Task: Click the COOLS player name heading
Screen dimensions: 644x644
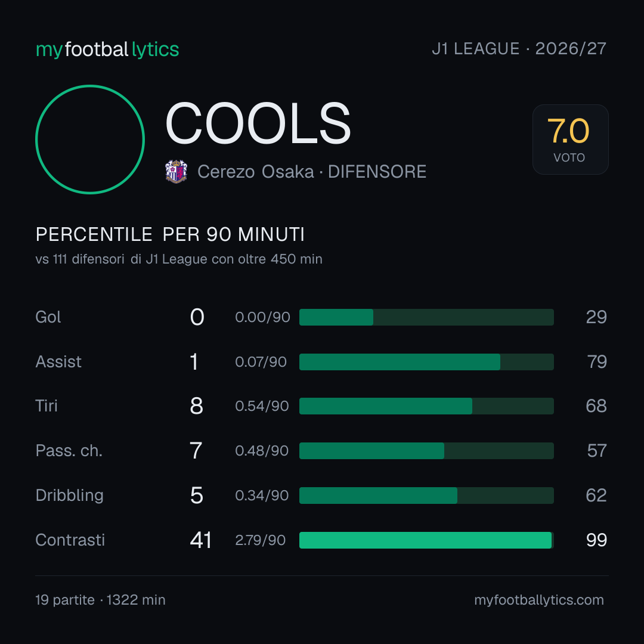Action: click(258, 123)
